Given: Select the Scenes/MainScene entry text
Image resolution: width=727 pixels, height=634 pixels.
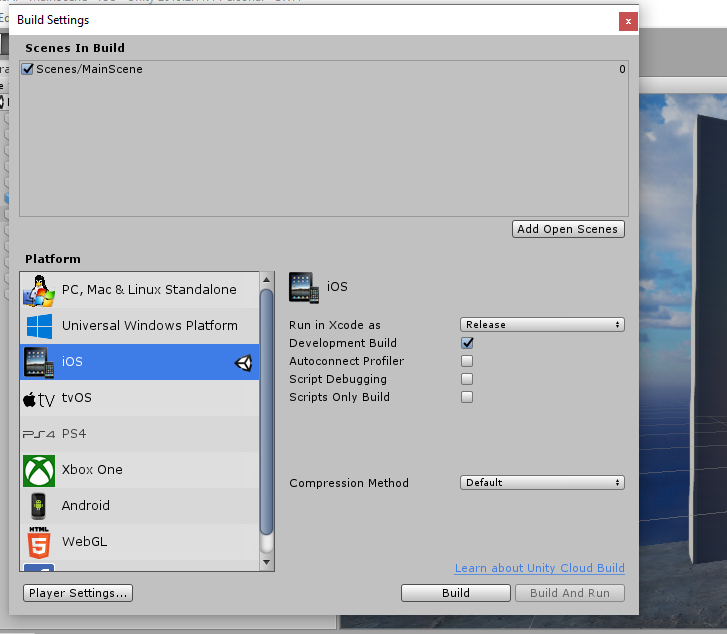Looking at the screenshot, I should pos(89,69).
